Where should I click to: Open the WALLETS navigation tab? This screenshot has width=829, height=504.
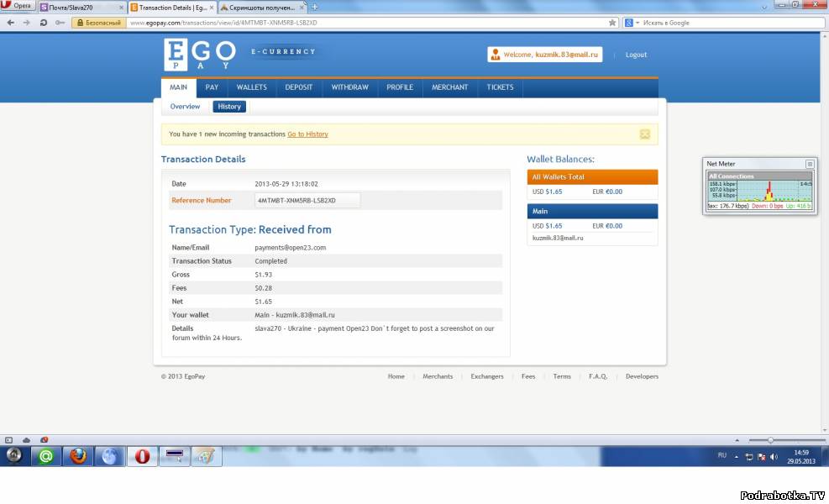tap(251, 87)
